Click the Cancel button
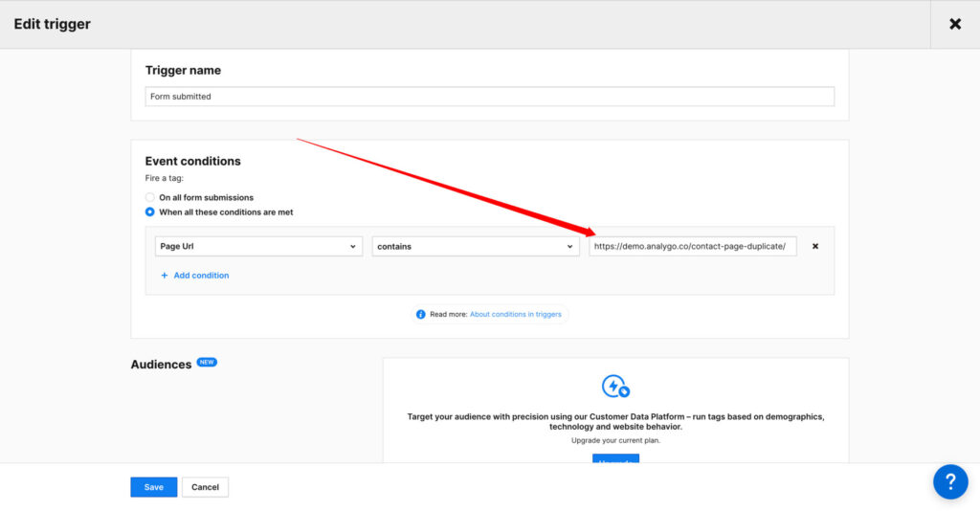 click(x=205, y=487)
